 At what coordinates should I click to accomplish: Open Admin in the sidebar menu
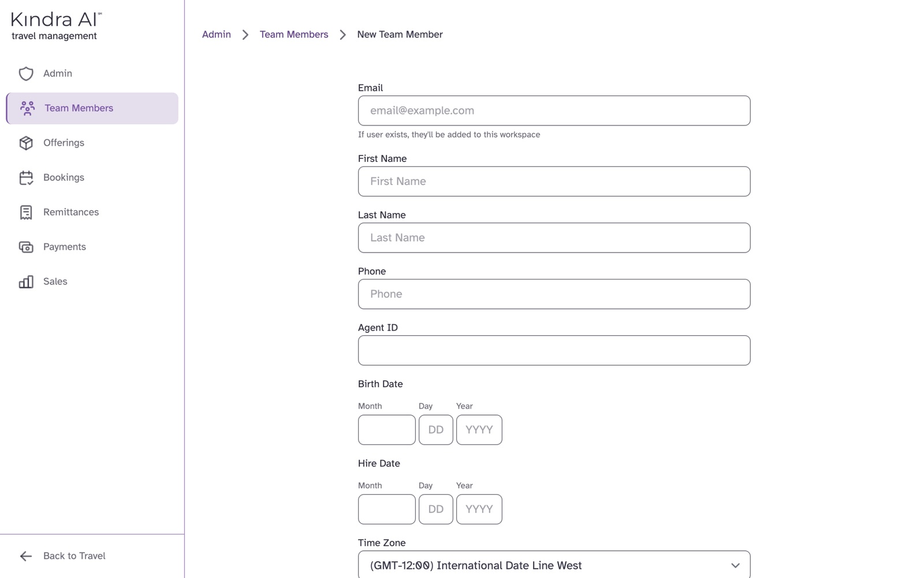pyautogui.click(x=92, y=73)
